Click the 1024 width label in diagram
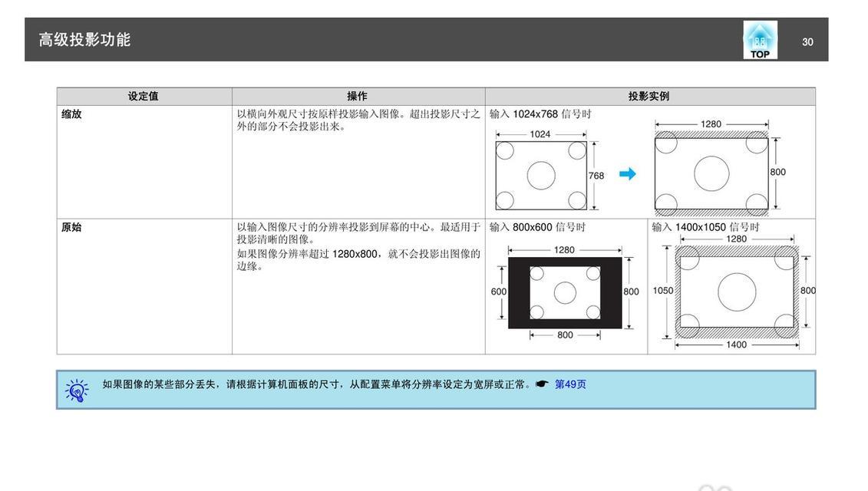 click(x=540, y=134)
